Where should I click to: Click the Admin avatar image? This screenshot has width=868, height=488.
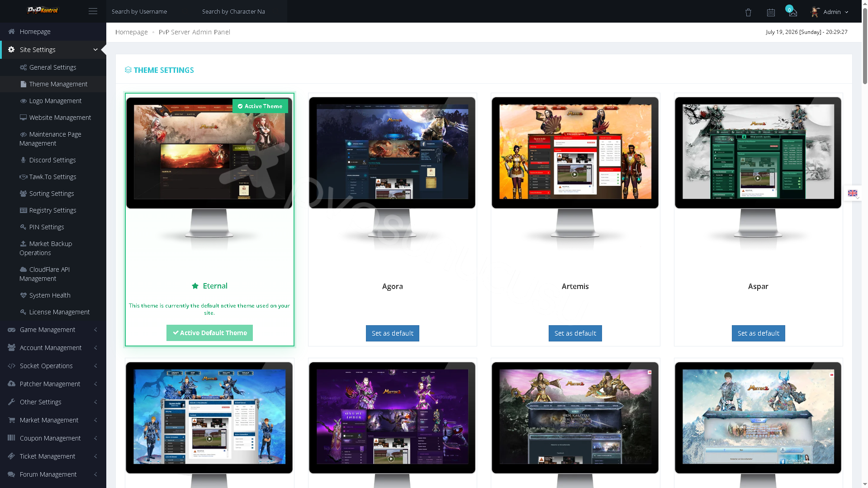click(x=815, y=12)
